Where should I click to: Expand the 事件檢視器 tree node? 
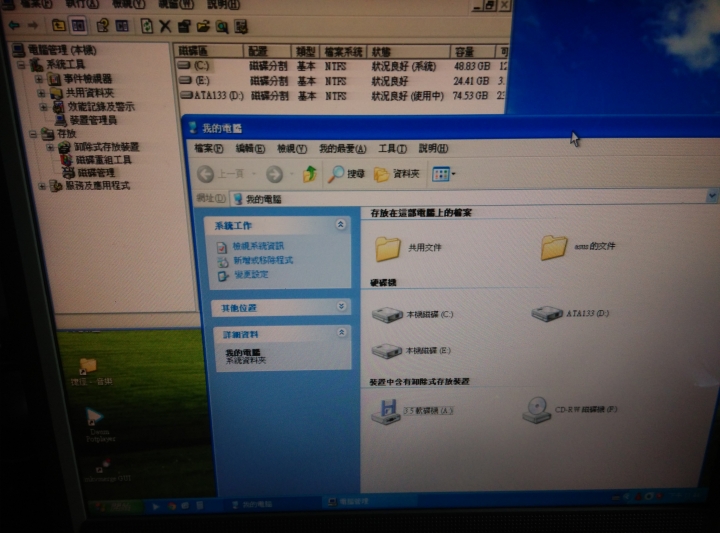pyautogui.click(x=39, y=79)
